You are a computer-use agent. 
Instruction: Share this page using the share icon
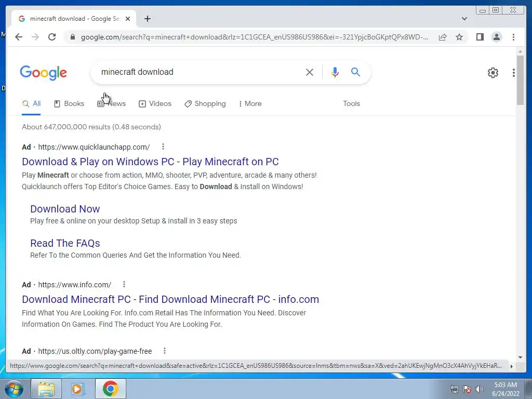(443, 37)
